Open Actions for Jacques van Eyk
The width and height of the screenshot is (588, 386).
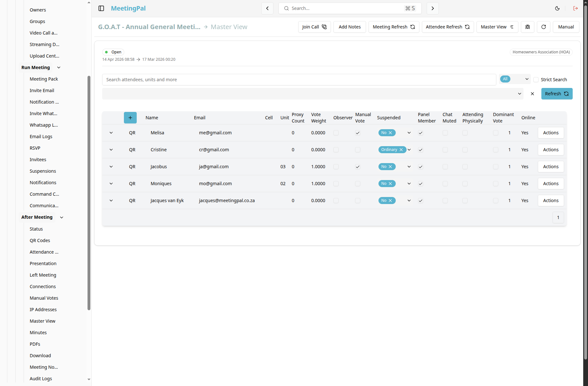(551, 201)
